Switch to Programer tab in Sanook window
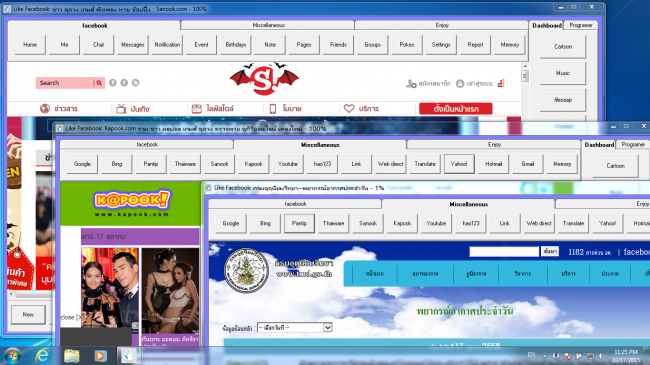Screen dimensions: 650x365 click(581, 25)
